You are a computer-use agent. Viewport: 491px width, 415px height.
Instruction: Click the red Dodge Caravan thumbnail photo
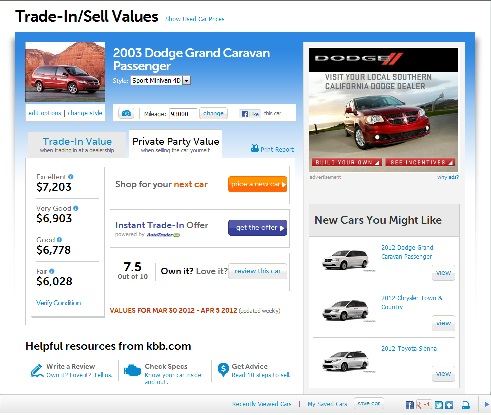65,71
